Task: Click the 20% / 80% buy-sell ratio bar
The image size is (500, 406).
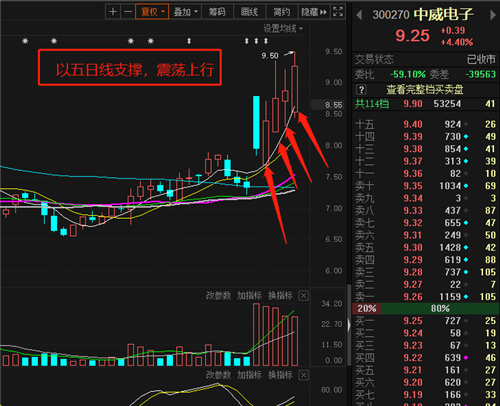Action: [x=426, y=308]
